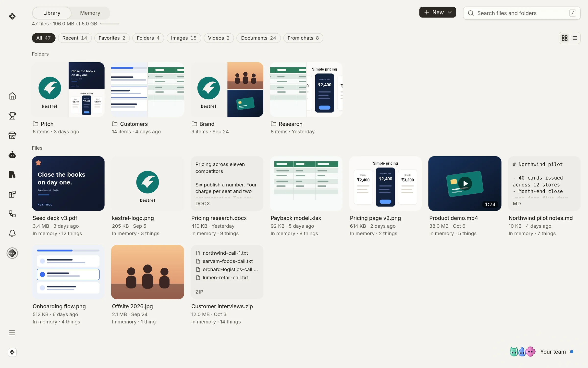Open Onboarding flow.png thumbnail

coord(68,272)
